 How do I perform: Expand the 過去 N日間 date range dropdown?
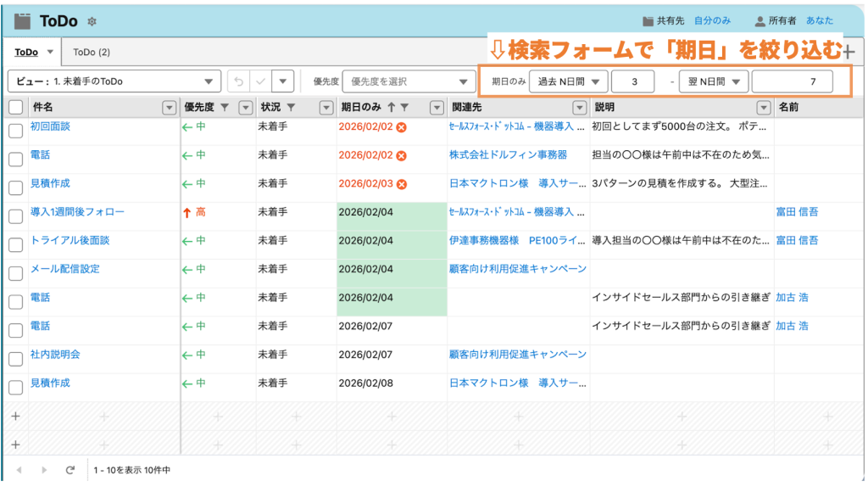pyautogui.click(x=568, y=81)
